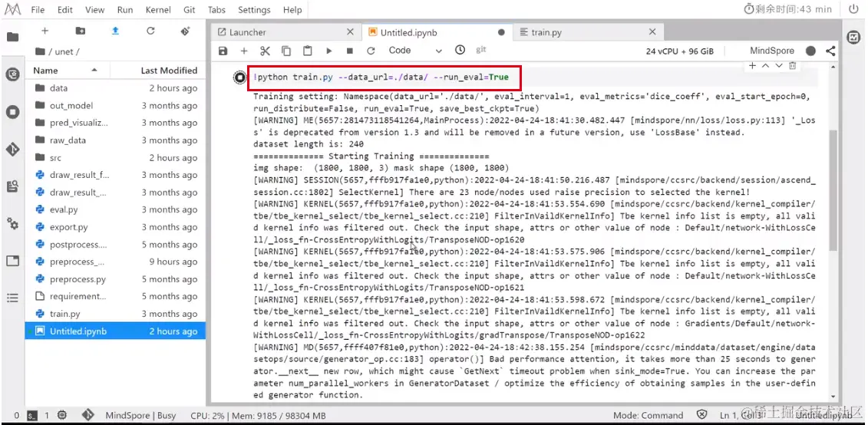Move cell up with the arrow icon
The image size is (868, 425).
click(x=766, y=65)
